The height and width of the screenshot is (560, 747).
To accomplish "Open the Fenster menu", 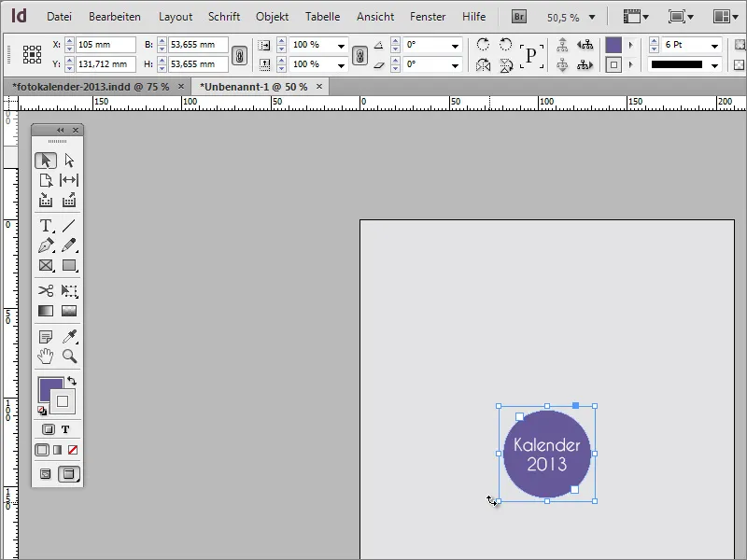I will pos(428,17).
